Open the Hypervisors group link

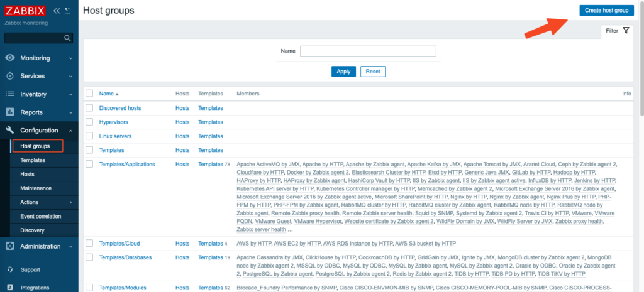tap(113, 122)
